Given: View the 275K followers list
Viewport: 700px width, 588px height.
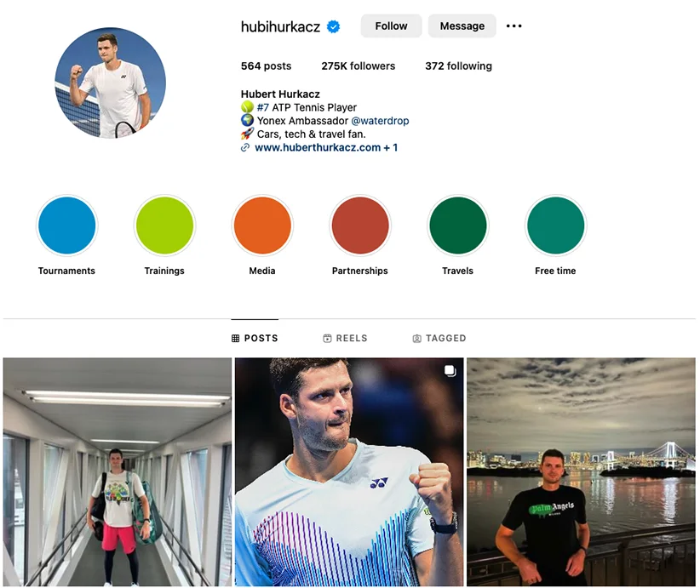Looking at the screenshot, I should (358, 66).
